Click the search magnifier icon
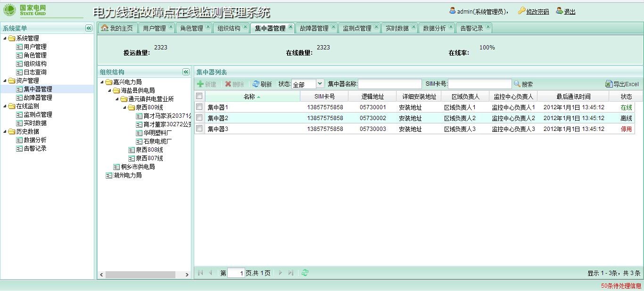Image resolution: width=644 pixels, height=291 pixels. (517, 84)
